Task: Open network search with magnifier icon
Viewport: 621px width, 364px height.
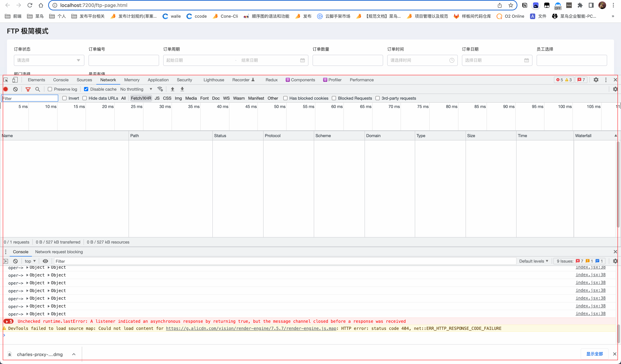Action: click(x=37, y=89)
